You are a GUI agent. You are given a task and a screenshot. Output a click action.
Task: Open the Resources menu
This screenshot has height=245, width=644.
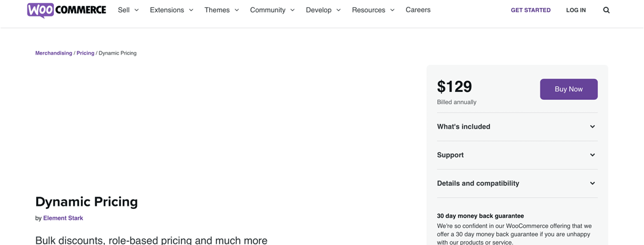coord(373,10)
